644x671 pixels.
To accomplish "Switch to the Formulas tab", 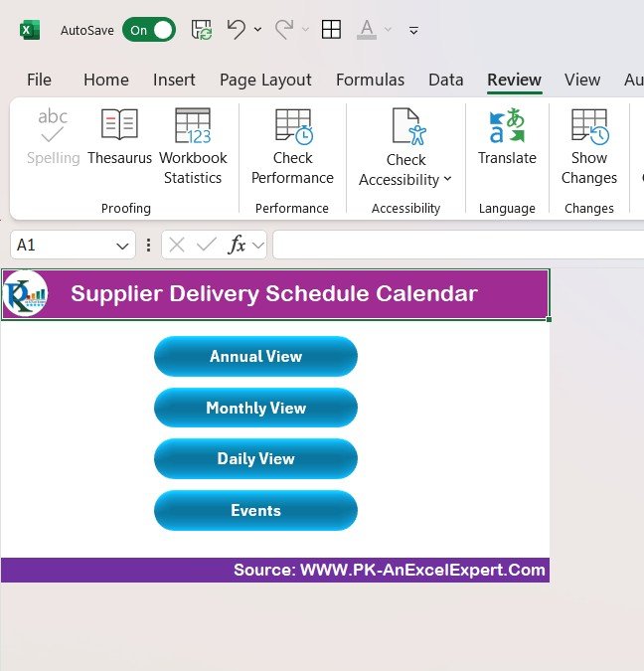I will pyautogui.click(x=370, y=80).
